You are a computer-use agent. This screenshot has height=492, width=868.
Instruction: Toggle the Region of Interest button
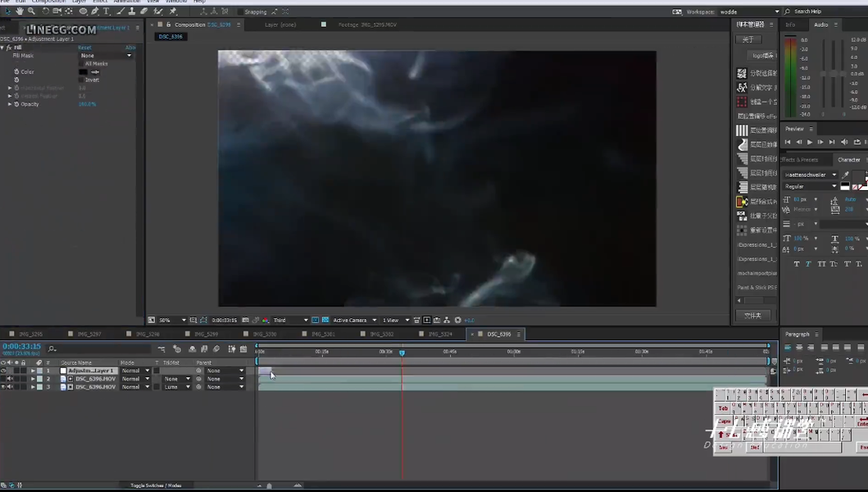click(x=315, y=321)
